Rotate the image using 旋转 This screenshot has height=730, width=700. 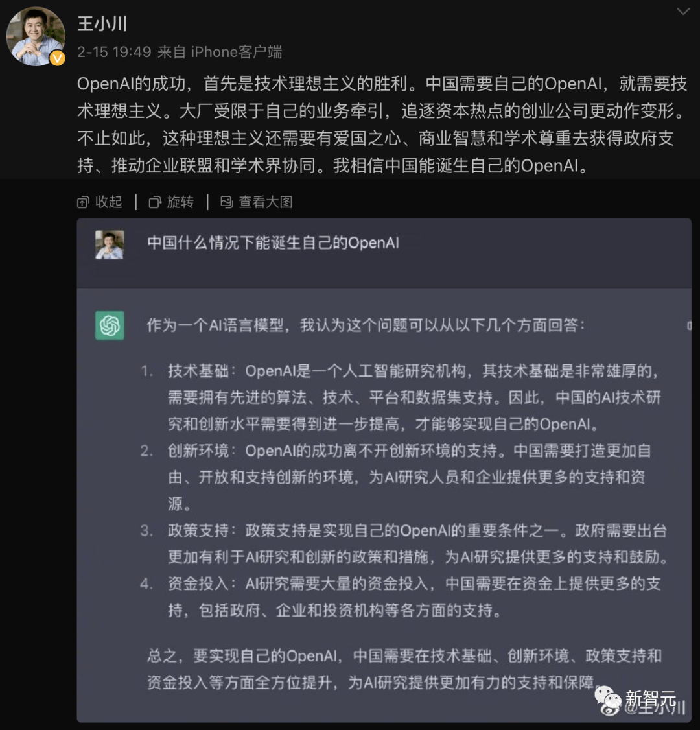click(x=171, y=202)
